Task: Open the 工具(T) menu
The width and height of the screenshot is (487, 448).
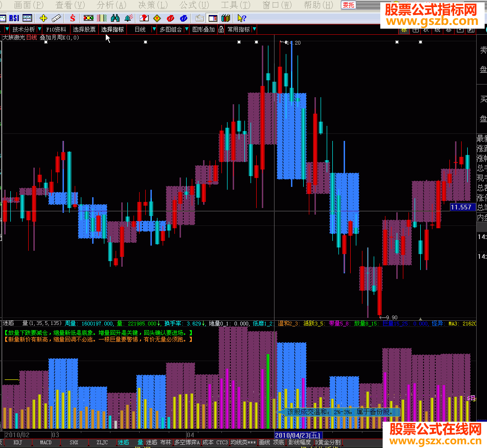Action: coord(236,5)
